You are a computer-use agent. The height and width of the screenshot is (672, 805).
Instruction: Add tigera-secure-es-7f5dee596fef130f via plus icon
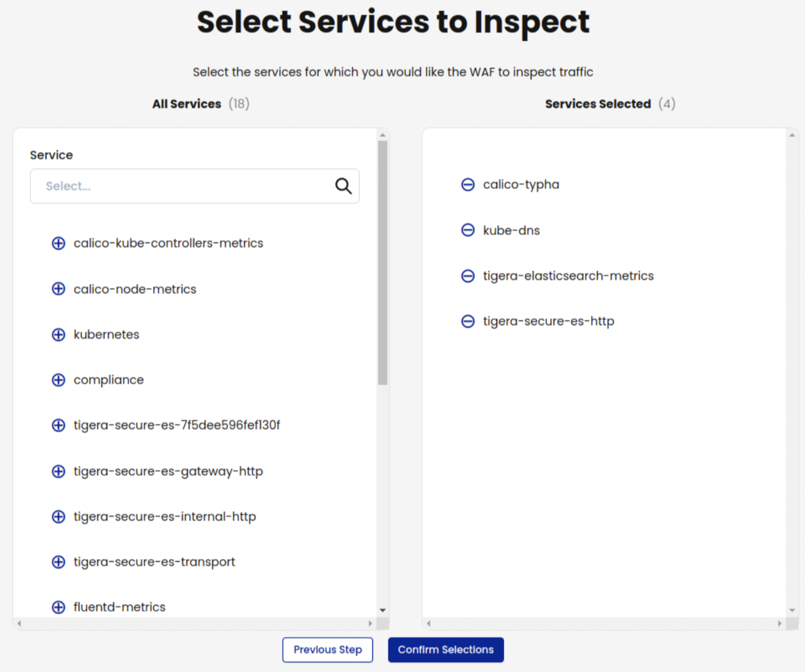tap(58, 425)
